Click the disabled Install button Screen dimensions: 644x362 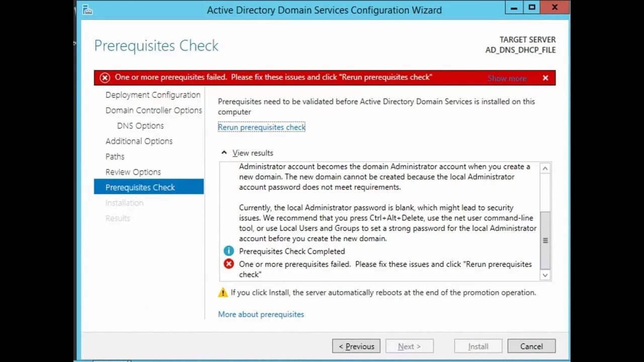478,346
